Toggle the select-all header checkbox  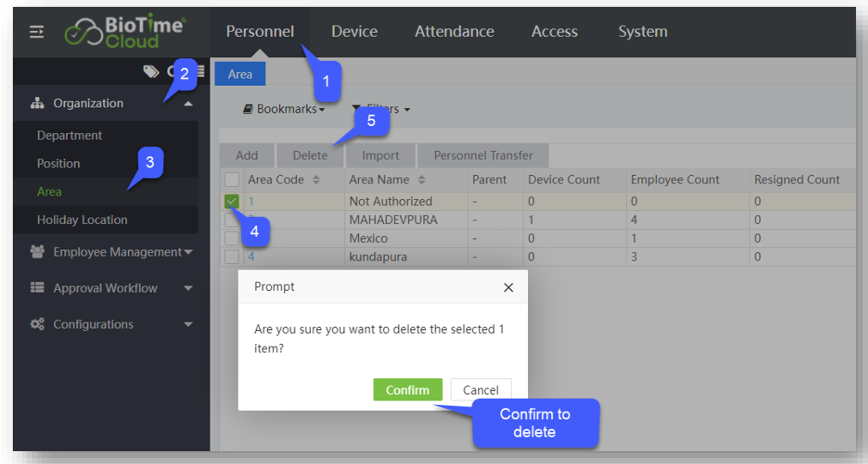pyautogui.click(x=232, y=180)
